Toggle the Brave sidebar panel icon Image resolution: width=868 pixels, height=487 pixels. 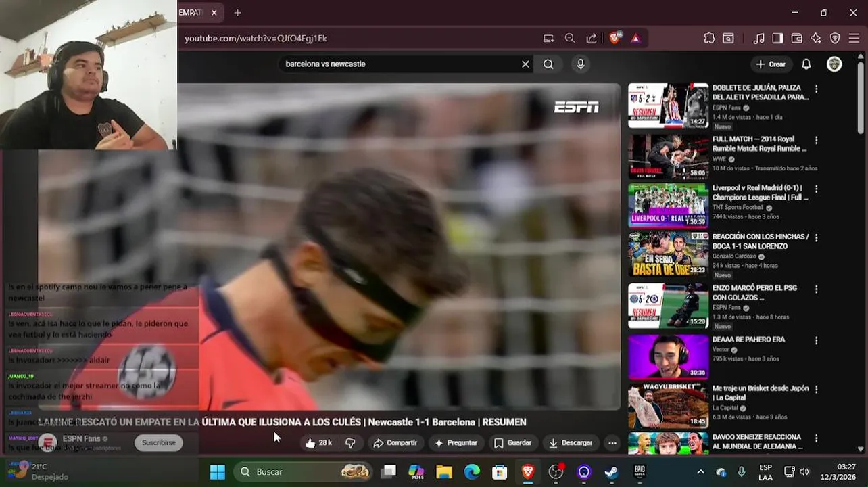[x=777, y=39]
